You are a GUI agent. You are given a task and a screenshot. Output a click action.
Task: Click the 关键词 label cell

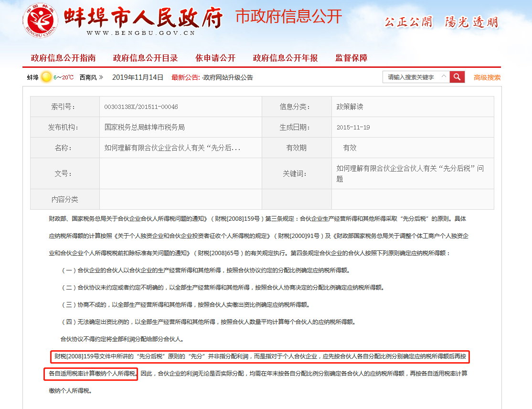click(x=297, y=173)
